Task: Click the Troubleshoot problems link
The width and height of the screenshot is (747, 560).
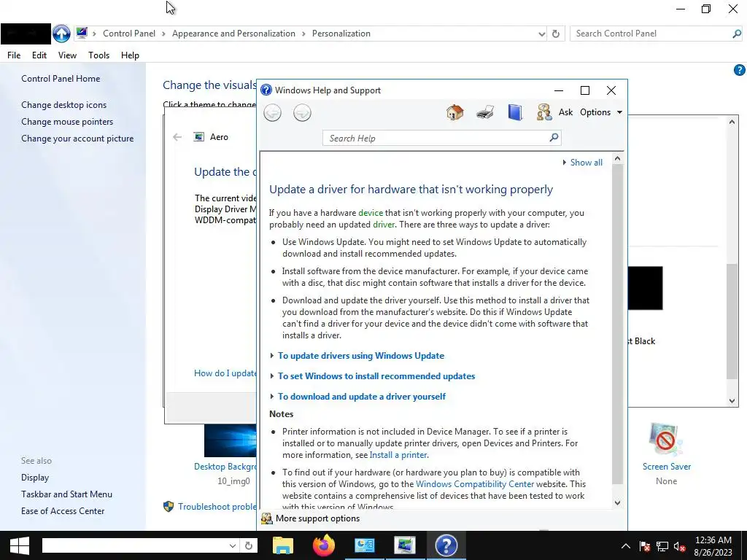Action: coord(217,507)
